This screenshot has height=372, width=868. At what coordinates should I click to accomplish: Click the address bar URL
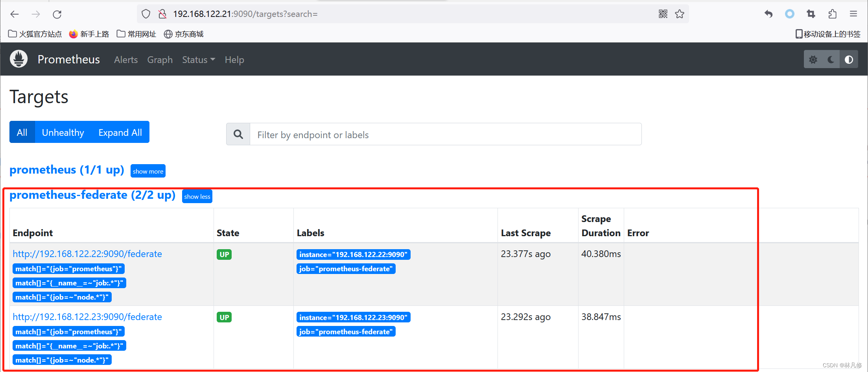pyautogui.click(x=245, y=14)
